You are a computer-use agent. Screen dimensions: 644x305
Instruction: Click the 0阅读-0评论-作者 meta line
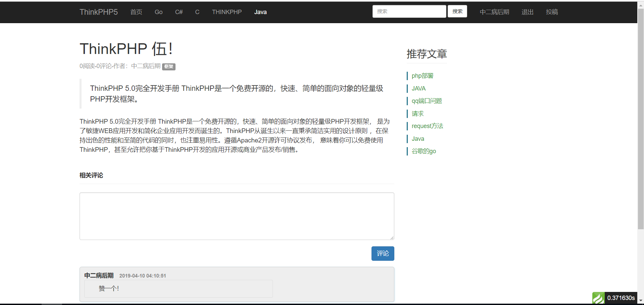pos(120,66)
